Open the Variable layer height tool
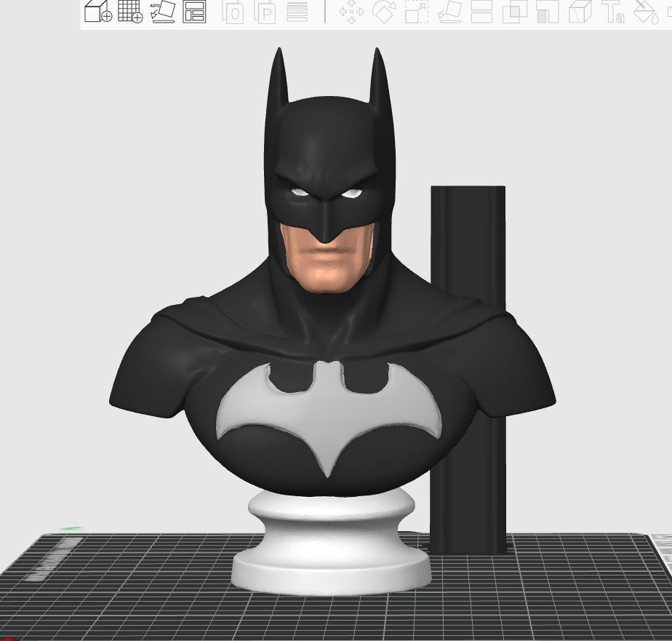 pos(297,12)
